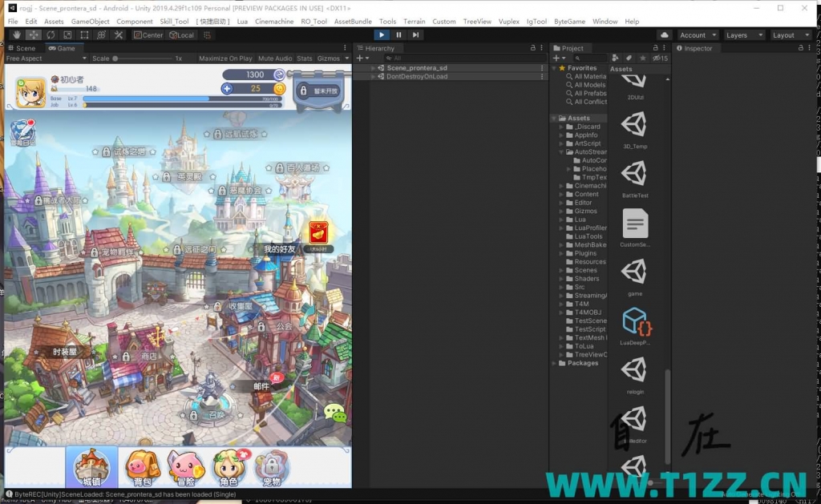Toggle hidden packages visibility count
The width and height of the screenshot is (821, 504).
click(661, 58)
